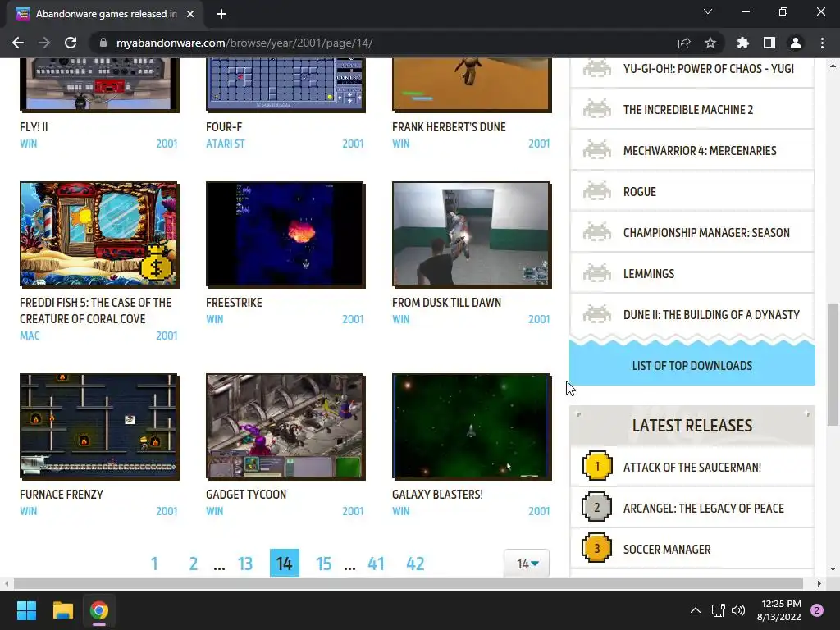Click the horizontal scrollbar thumb

409,583
